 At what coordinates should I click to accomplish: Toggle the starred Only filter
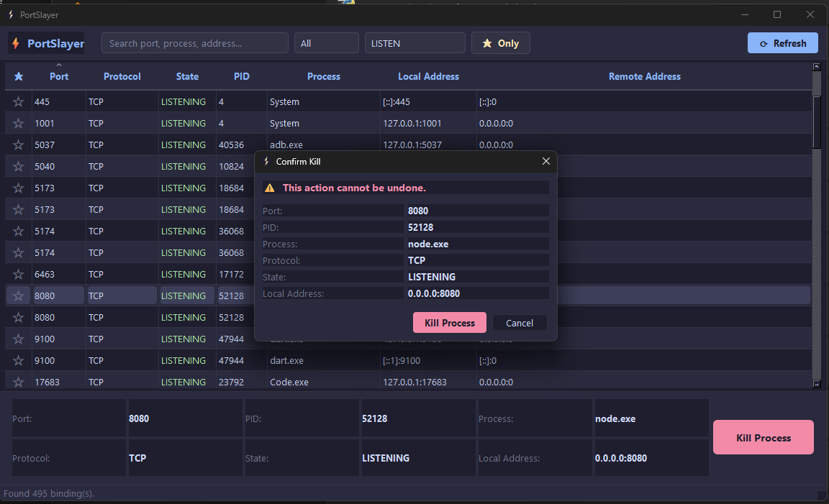pos(500,43)
